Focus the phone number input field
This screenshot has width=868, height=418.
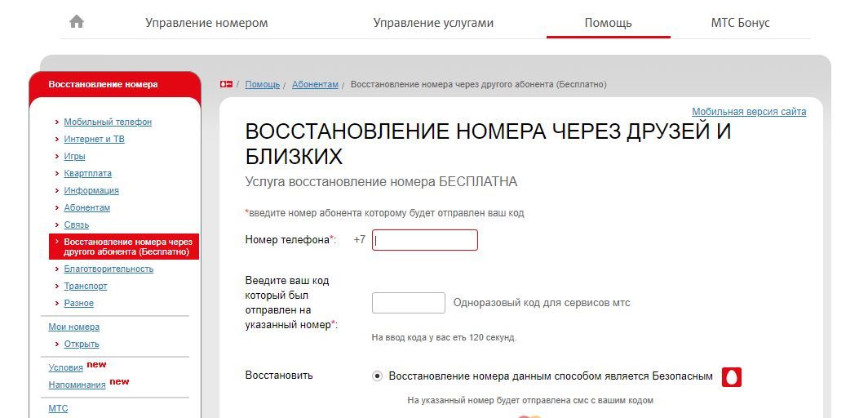point(424,240)
